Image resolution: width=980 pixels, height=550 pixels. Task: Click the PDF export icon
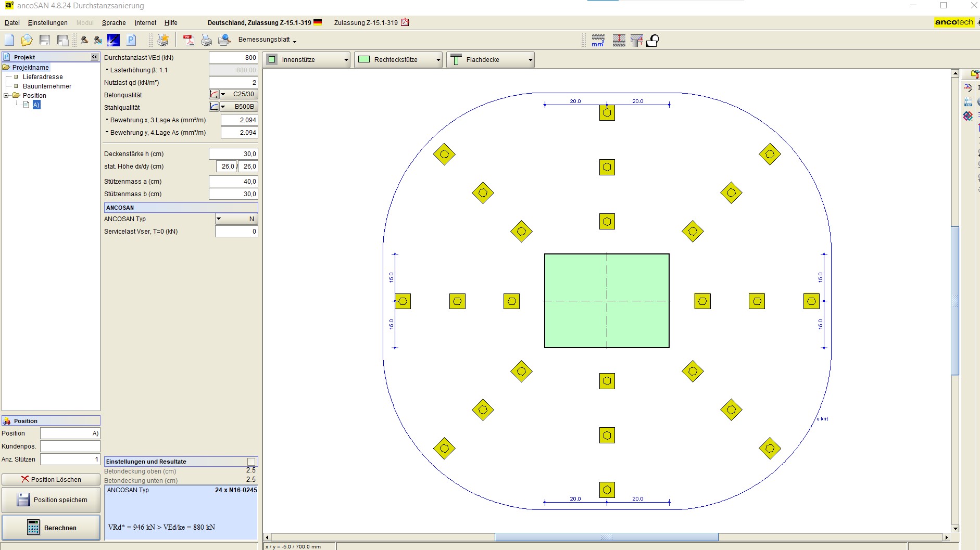tap(189, 40)
